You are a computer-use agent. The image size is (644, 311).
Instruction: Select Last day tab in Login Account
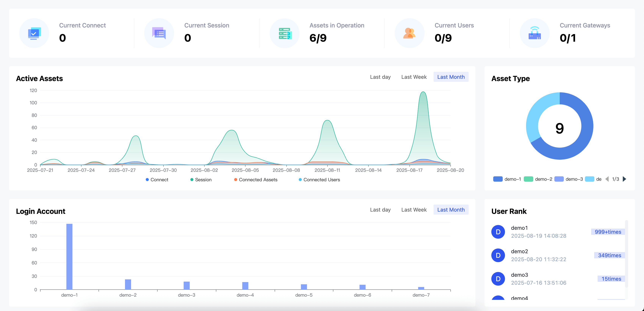click(380, 210)
